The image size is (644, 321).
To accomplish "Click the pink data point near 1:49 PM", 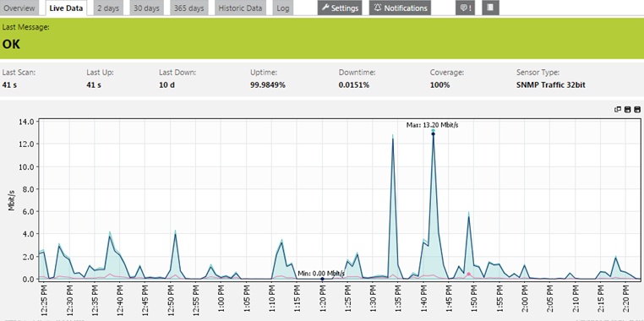I will (x=468, y=274).
